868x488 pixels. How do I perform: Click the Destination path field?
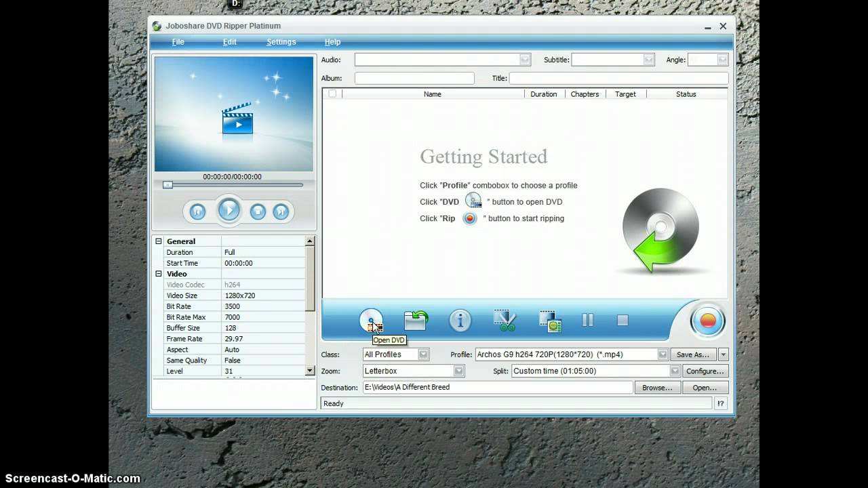(498, 388)
